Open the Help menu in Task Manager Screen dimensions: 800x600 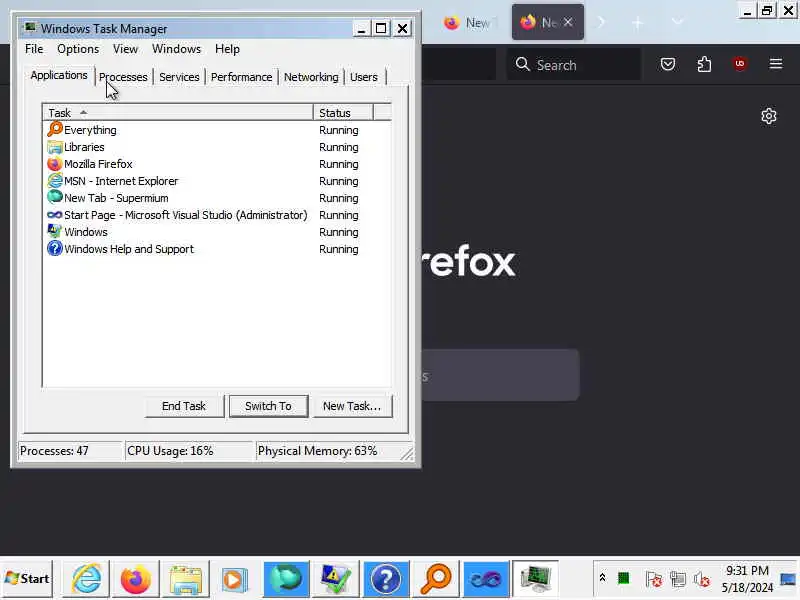click(227, 49)
